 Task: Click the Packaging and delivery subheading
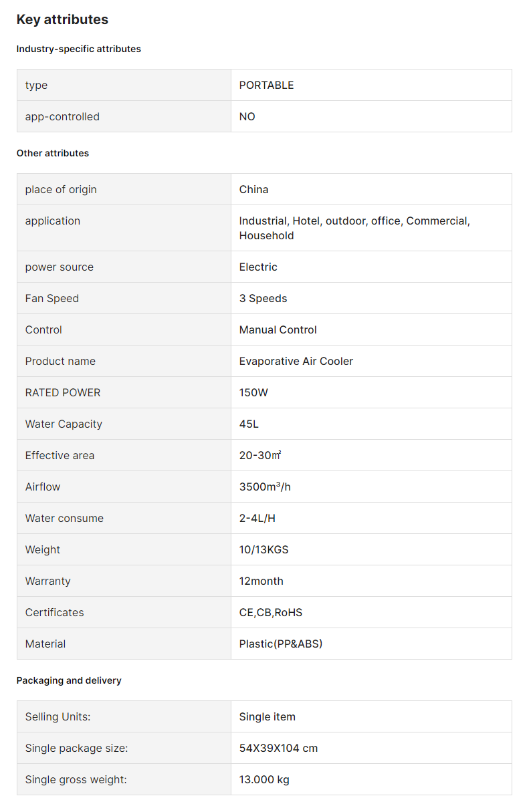[x=69, y=680]
